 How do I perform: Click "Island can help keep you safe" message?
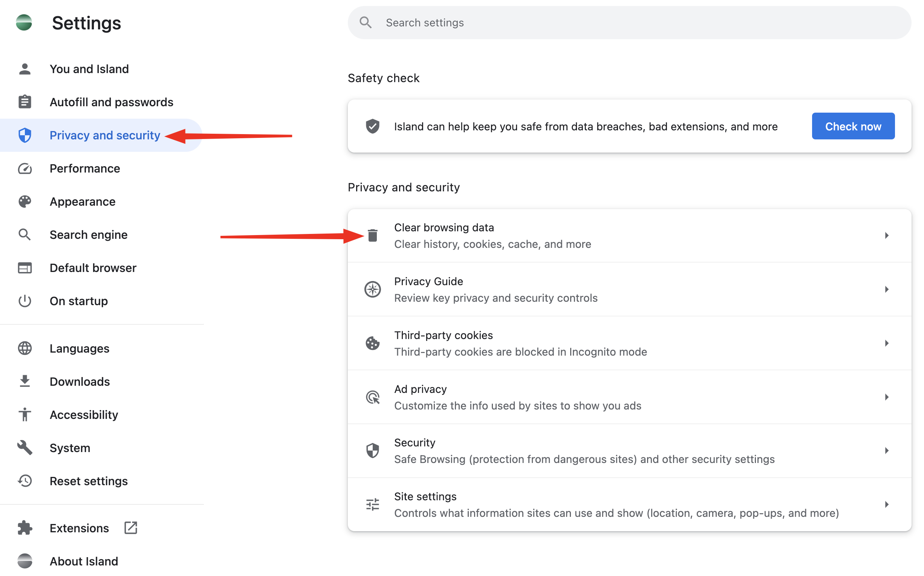[586, 127]
